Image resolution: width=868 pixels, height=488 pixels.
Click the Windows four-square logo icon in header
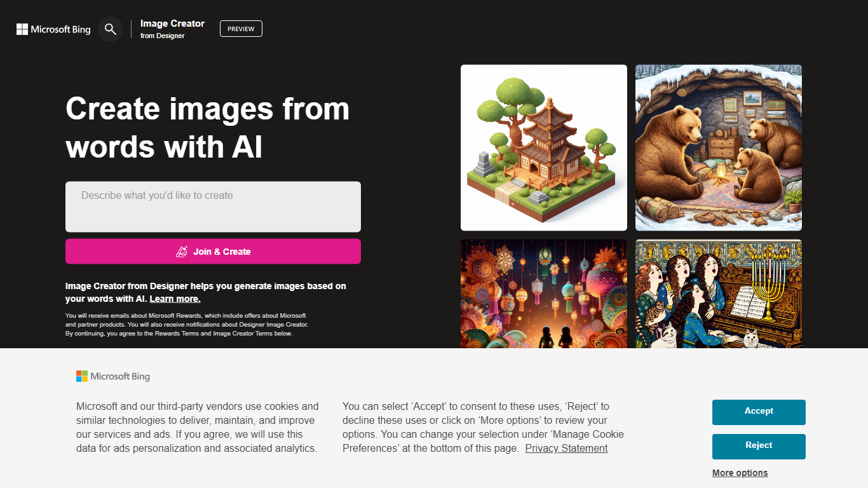(x=22, y=29)
